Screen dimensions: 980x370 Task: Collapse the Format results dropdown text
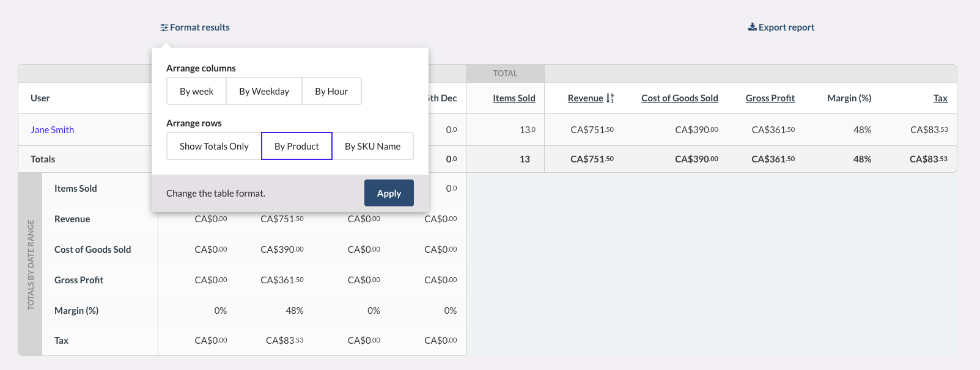pos(200,27)
